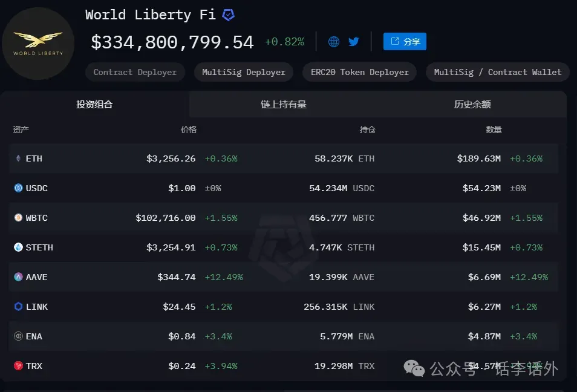
Task: Click USDC value $54.23M
Action: pos(481,188)
